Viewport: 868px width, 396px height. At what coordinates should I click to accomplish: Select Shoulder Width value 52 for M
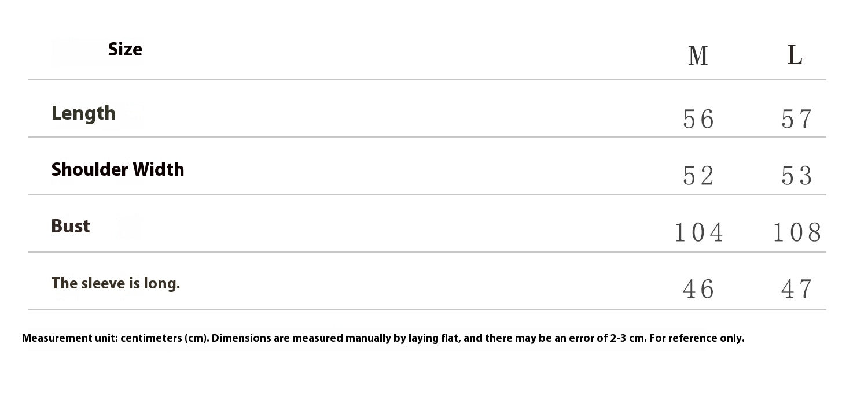(698, 176)
